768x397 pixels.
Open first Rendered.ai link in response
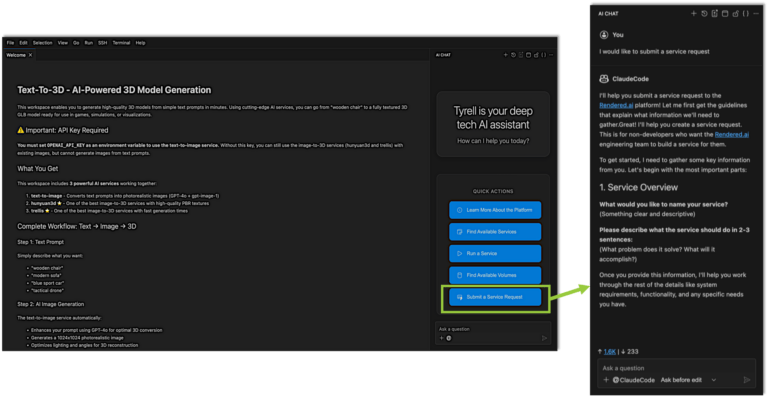(x=616, y=105)
